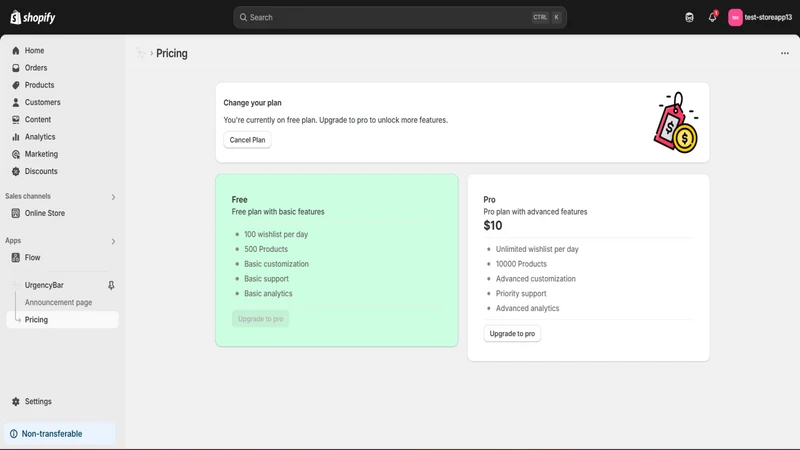Click the Sales channels heading

[28, 196]
